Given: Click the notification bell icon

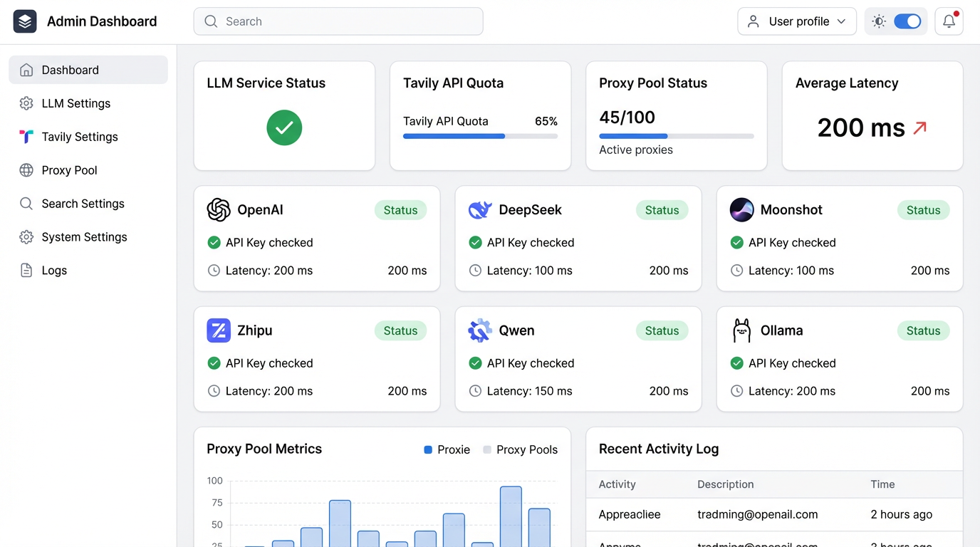Looking at the screenshot, I should point(949,21).
